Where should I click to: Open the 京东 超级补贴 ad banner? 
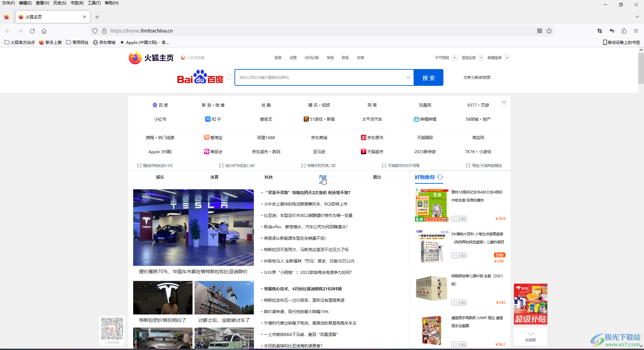click(x=531, y=304)
